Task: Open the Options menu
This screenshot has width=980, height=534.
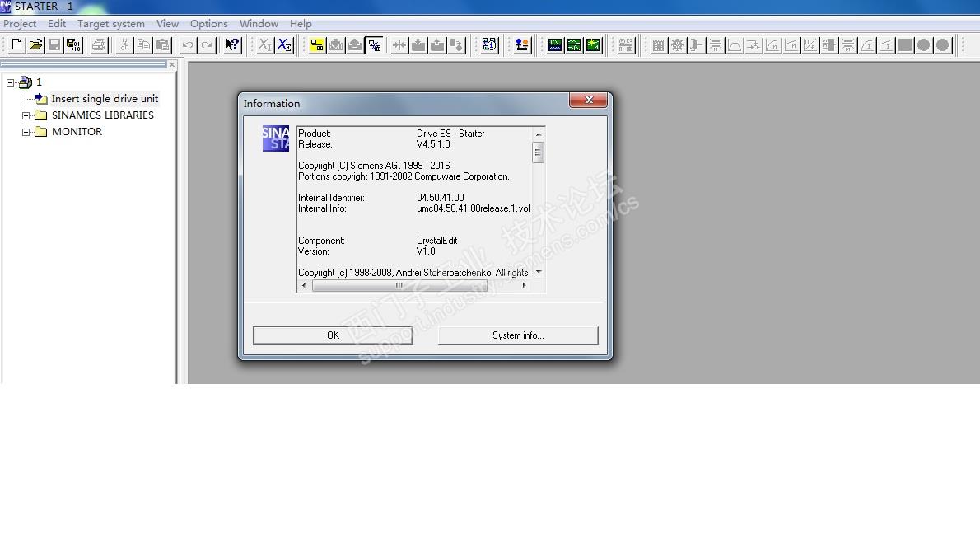Action: (208, 24)
